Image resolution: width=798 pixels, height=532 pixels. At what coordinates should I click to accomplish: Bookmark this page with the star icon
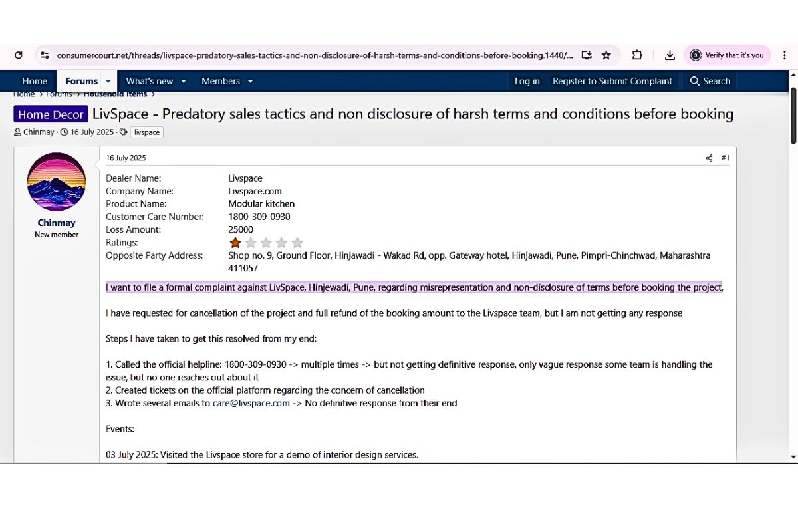point(606,55)
